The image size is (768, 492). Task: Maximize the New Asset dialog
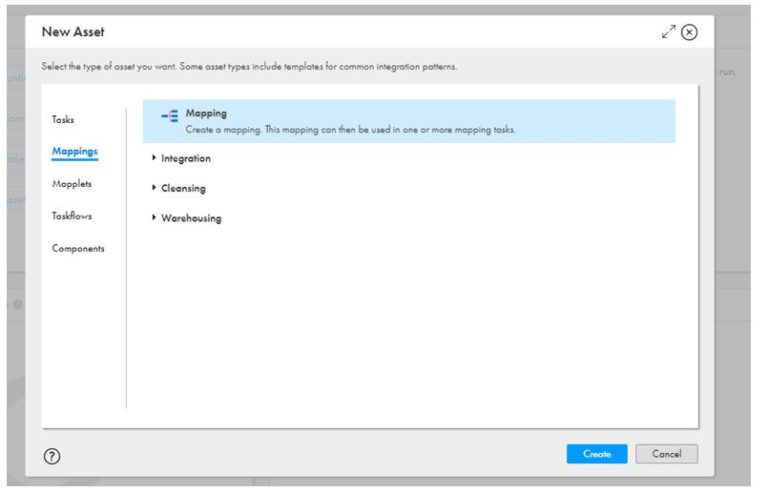point(668,32)
